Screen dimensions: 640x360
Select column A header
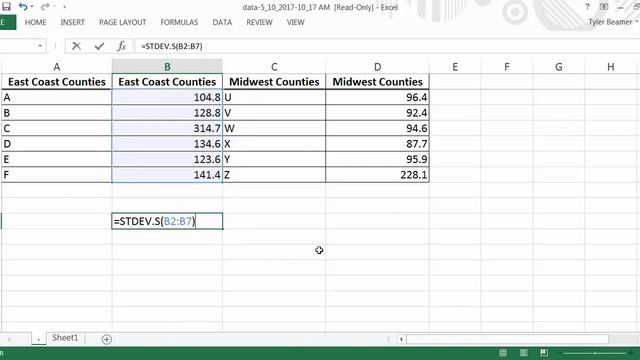pyautogui.click(x=57, y=67)
